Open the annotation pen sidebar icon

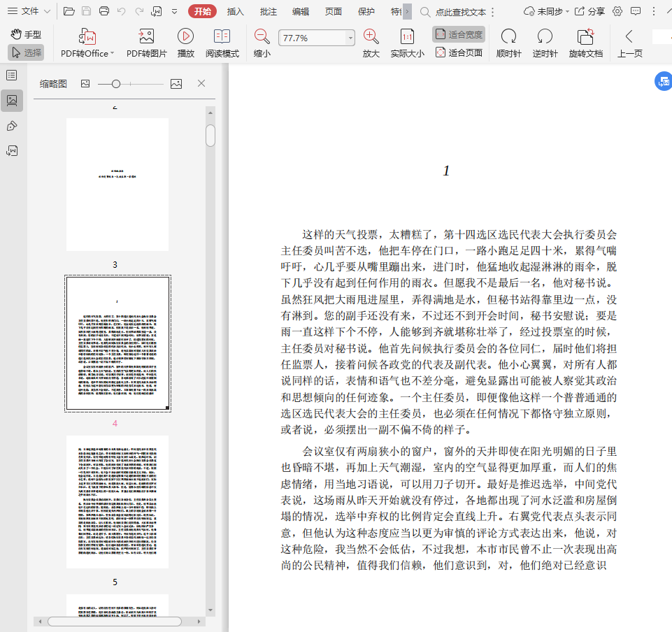pyautogui.click(x=12, y=126)
